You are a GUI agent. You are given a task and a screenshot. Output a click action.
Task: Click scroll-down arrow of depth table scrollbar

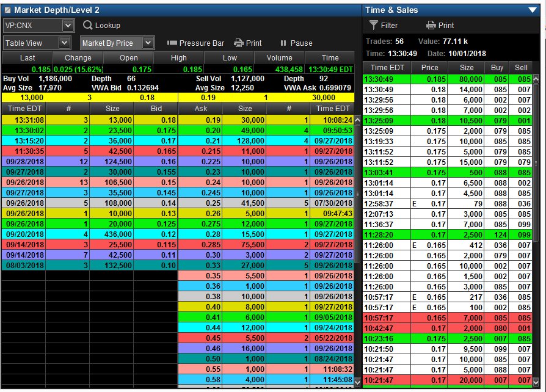[357, 382]
